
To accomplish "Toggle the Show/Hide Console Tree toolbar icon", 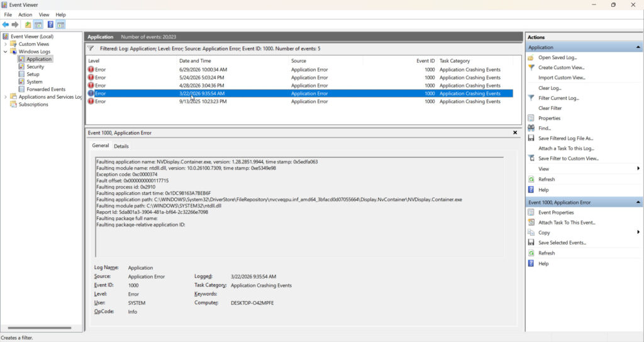I will pos(38,25).
